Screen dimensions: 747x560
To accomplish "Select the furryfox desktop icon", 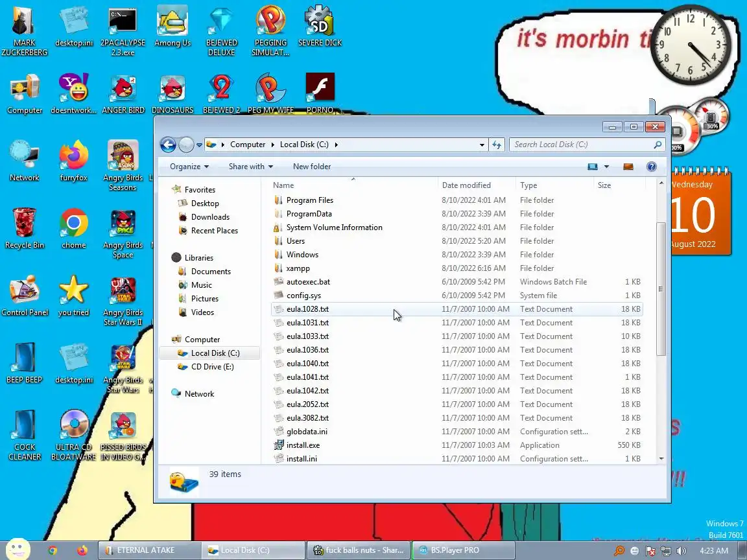I will (x=74, y=161).
